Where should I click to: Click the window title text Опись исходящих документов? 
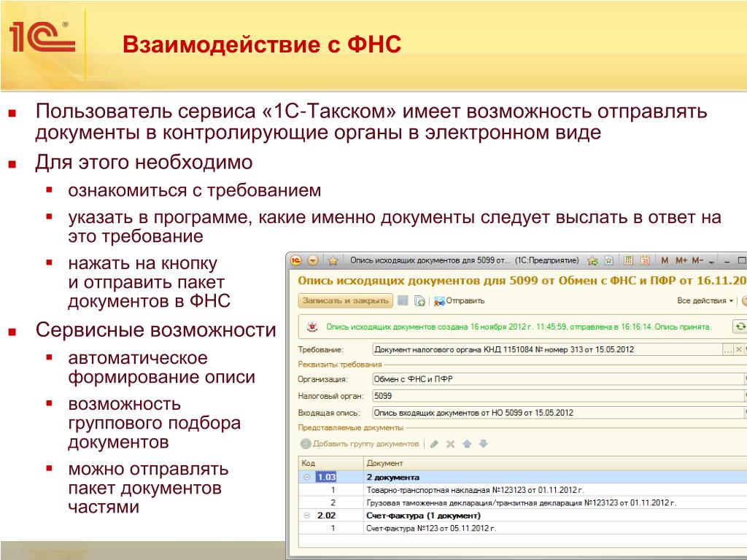465,260
